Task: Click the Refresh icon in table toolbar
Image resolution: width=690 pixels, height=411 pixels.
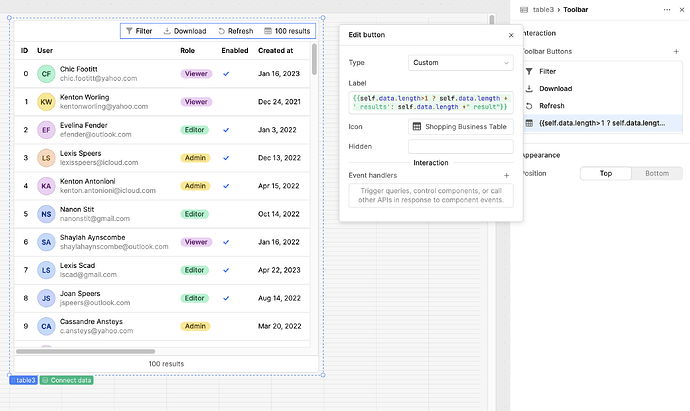Action: (x=221, y=31)
